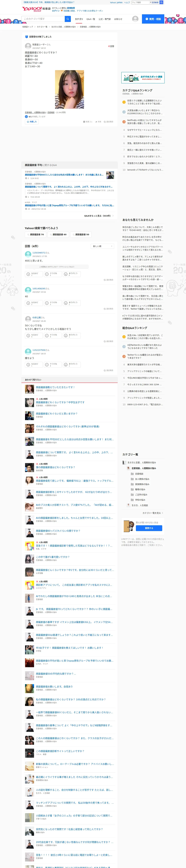The height and width of the screenshot is (868, 186).
Task: Search Yahoo for 顔面偏差値 70
Action: click(35, 235)
